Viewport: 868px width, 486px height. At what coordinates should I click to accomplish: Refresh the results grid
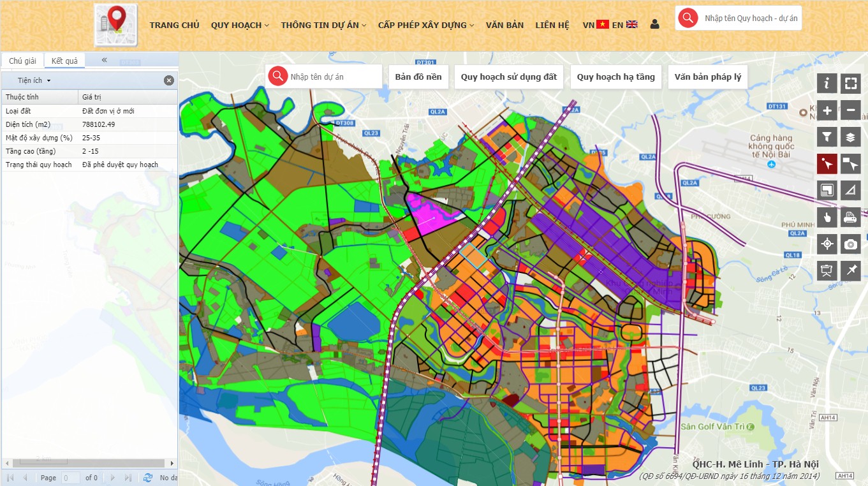point(148,478)
